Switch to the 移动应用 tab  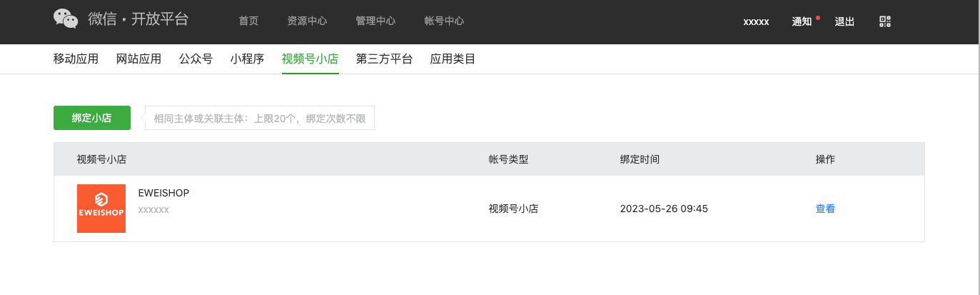pos(76,59)
